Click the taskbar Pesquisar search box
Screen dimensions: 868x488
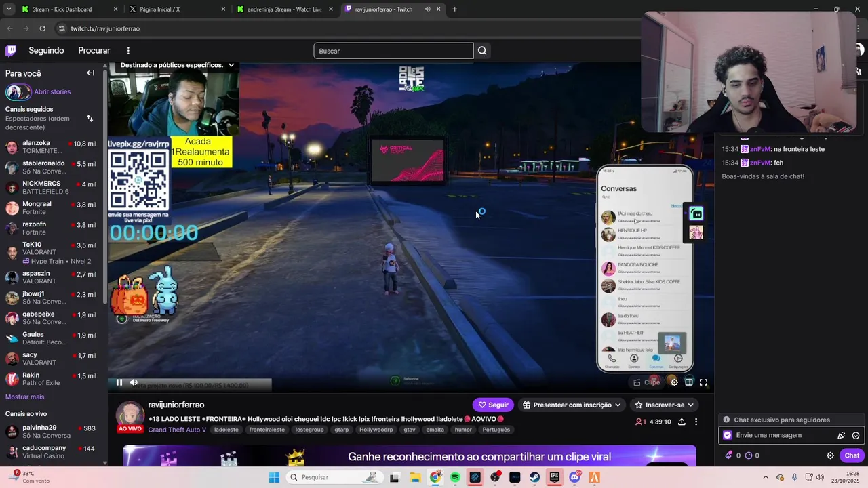(334, 477)
